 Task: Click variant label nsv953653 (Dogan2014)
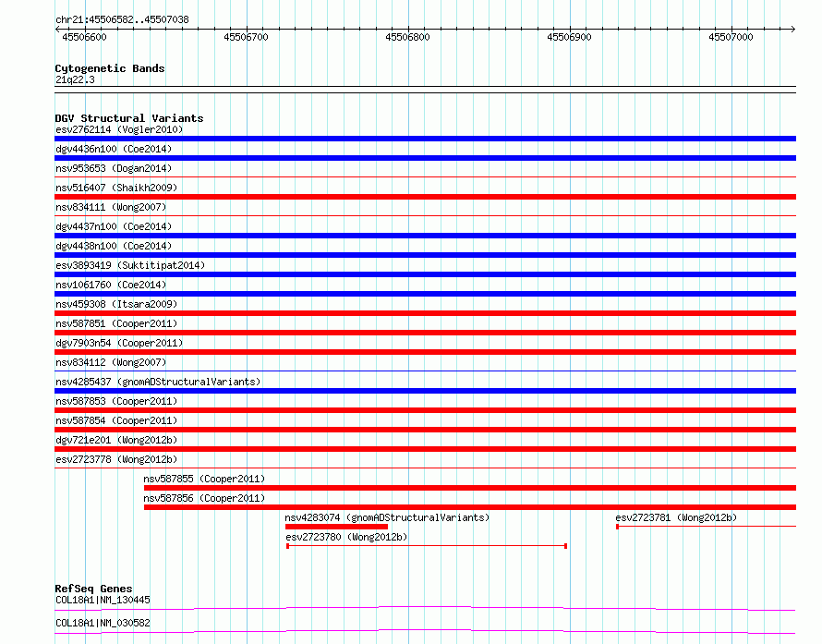[114, 168]
